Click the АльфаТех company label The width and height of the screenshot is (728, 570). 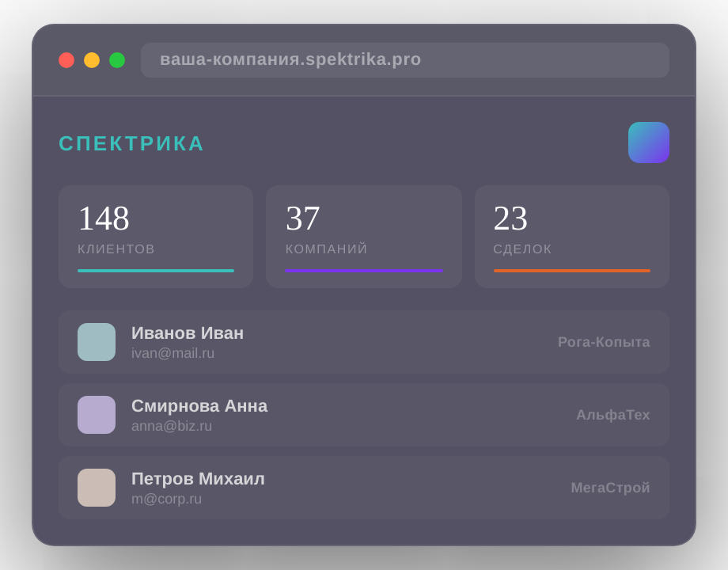point(612,415)
